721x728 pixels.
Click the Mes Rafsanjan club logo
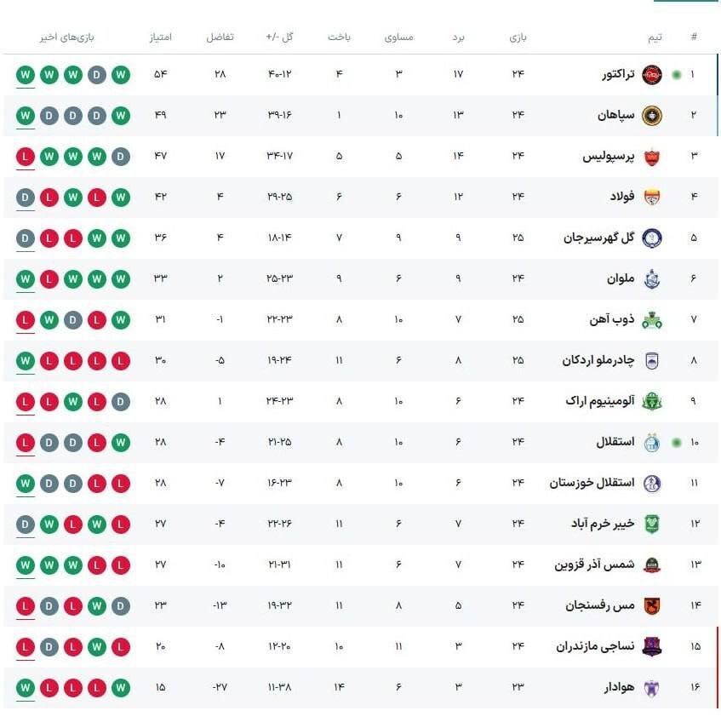point(651,605)
